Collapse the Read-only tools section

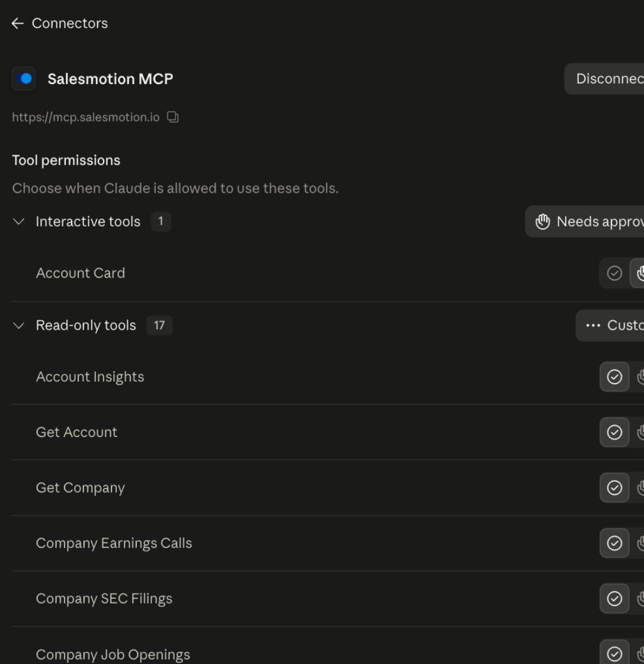18,325
